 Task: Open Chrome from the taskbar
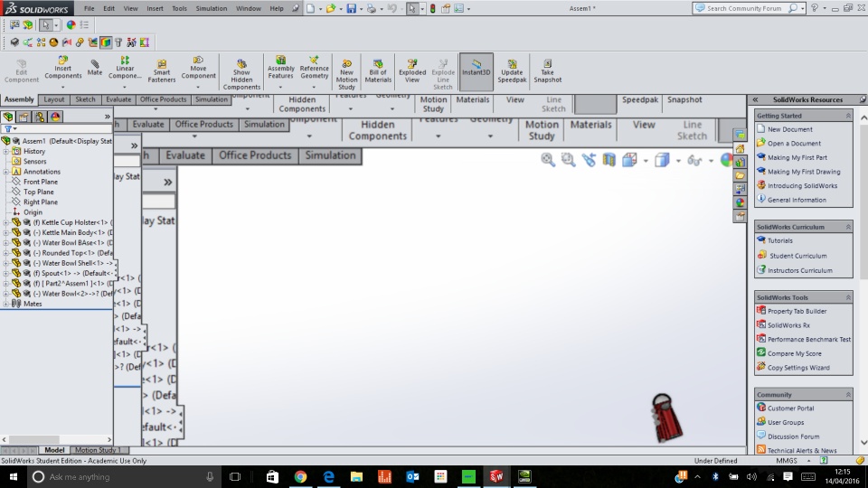click(300, 477)
